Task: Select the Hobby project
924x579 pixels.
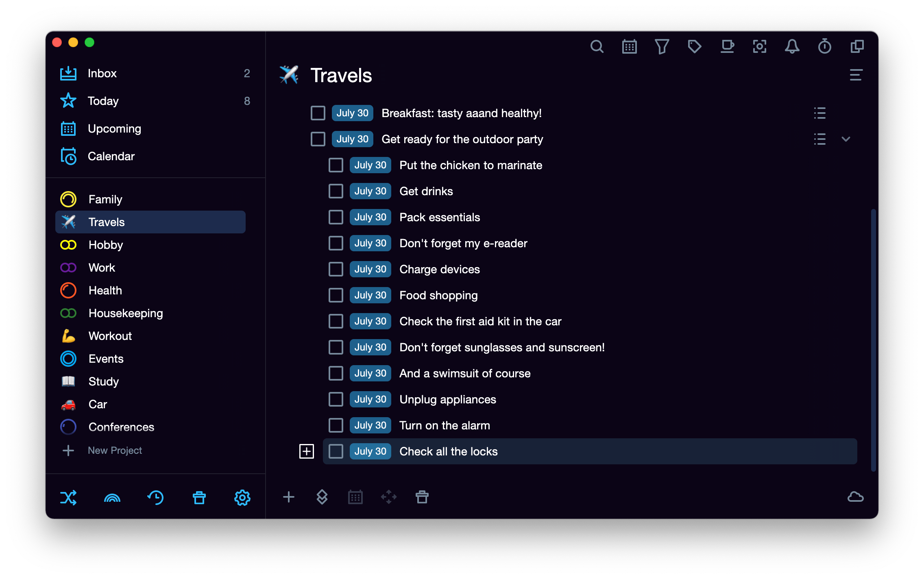Action: click(x=150, y=245)
